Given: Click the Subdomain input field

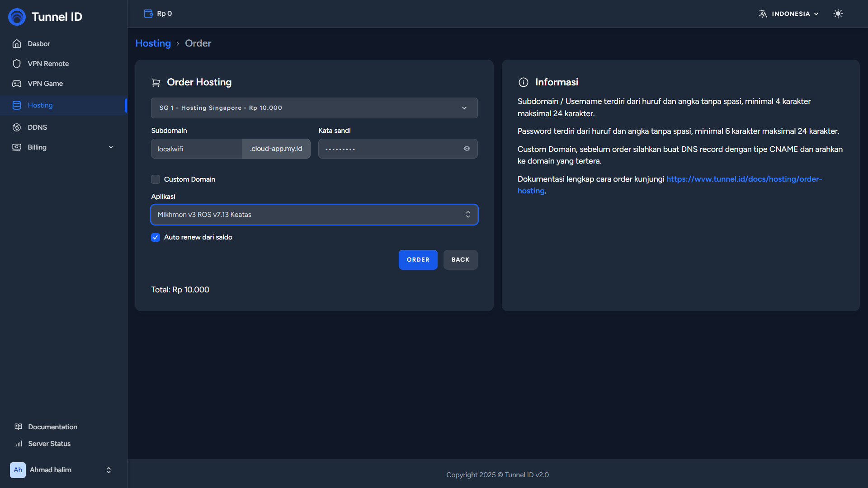Looking at the screenshot, I should 197,149.
